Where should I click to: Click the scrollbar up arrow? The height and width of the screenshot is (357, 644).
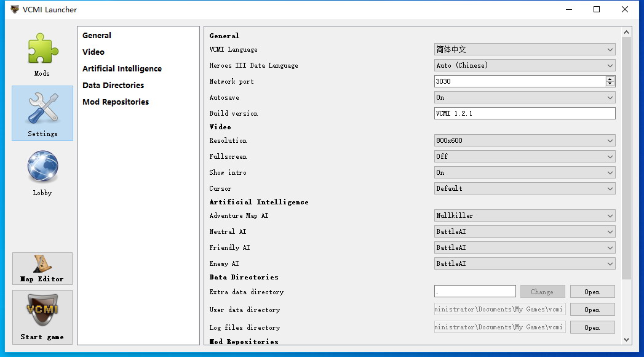[x=626, y=32]
